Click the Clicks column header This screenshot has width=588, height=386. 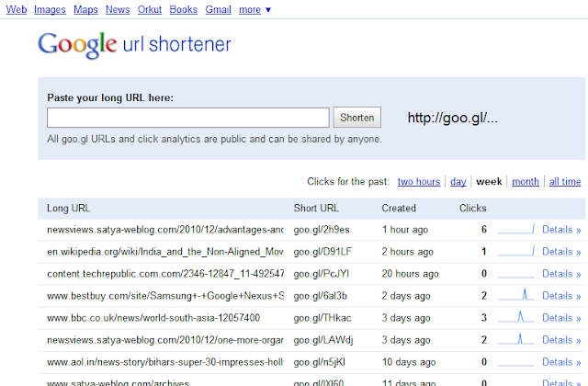tap(473, 209)
